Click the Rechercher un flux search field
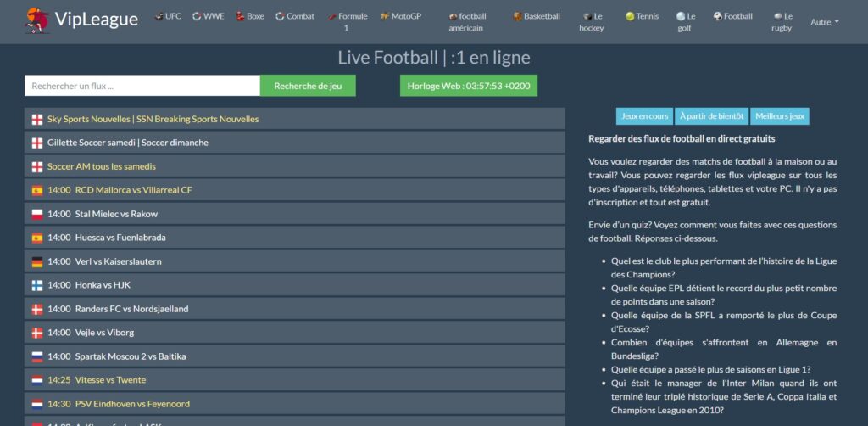Screen dimensions: 868x426 point(142,86)
